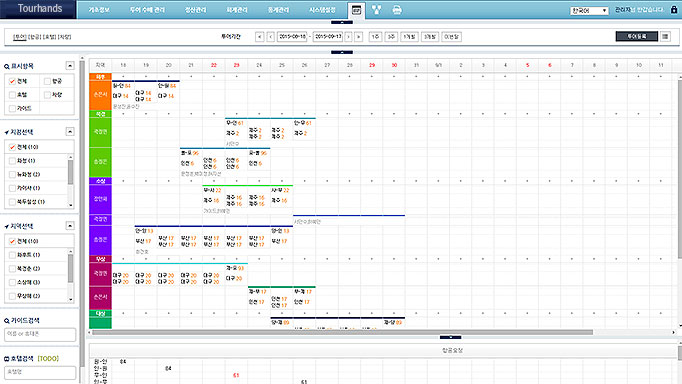
Task: Set range with the 3개월 button
Action: [430, 37]
